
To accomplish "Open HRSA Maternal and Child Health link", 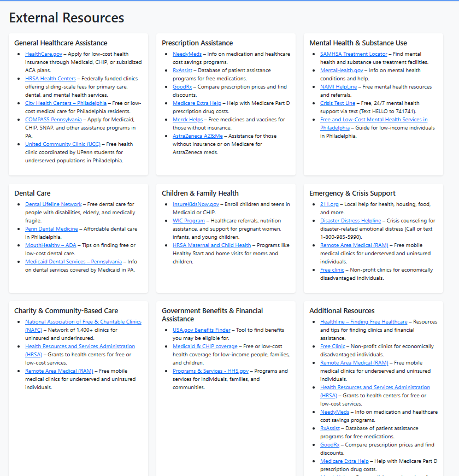I will click(212, 245).
